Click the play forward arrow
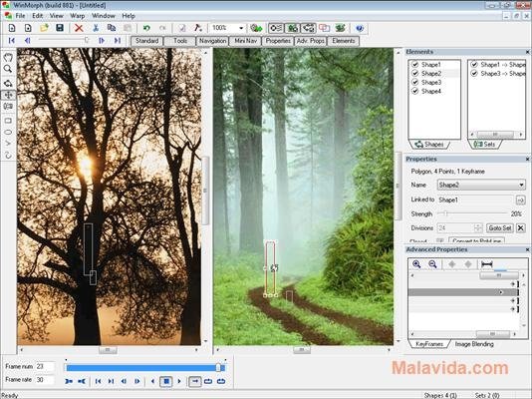Screen dimensions: 532x399 179,381
